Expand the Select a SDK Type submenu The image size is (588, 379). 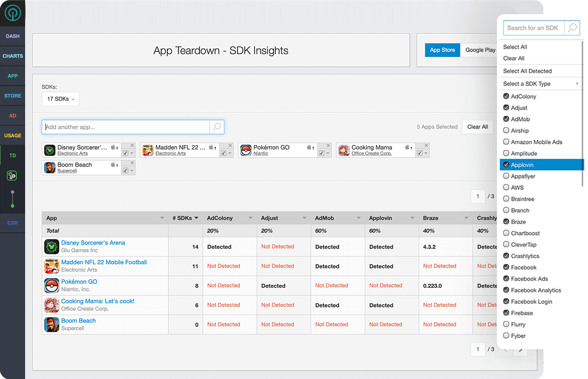coord(541,84)
